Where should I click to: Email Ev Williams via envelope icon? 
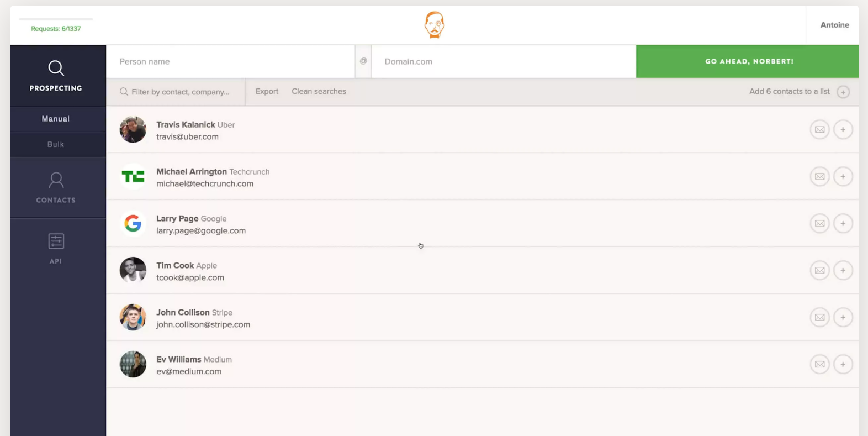point(820,364)
